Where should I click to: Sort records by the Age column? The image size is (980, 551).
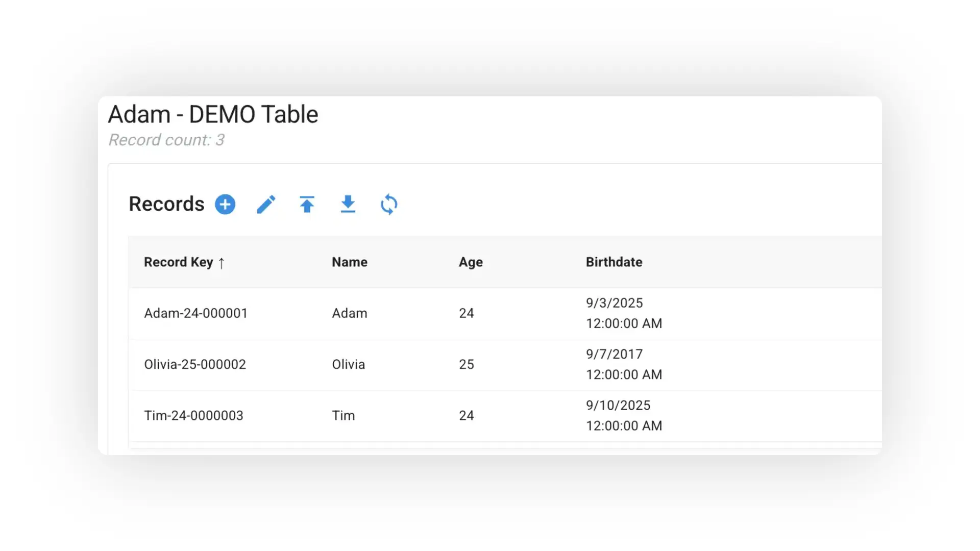pyautogui.click(x=471, y=262)
